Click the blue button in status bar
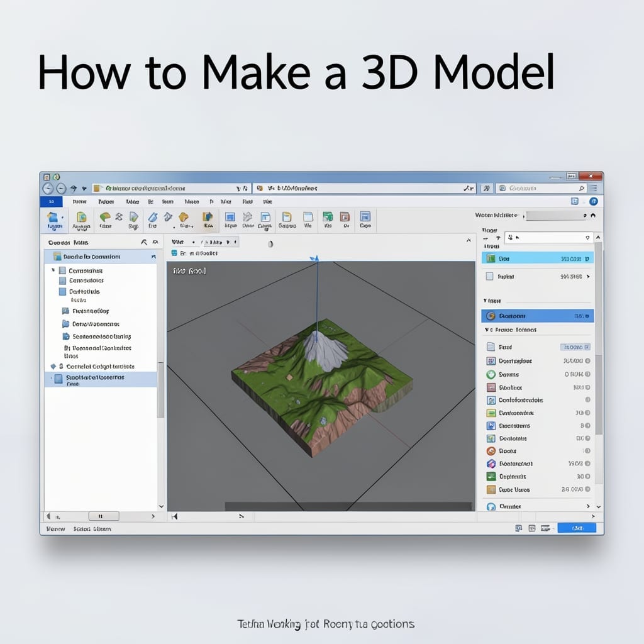This screenshot has height=644, width=644. (x=577, y=528)
